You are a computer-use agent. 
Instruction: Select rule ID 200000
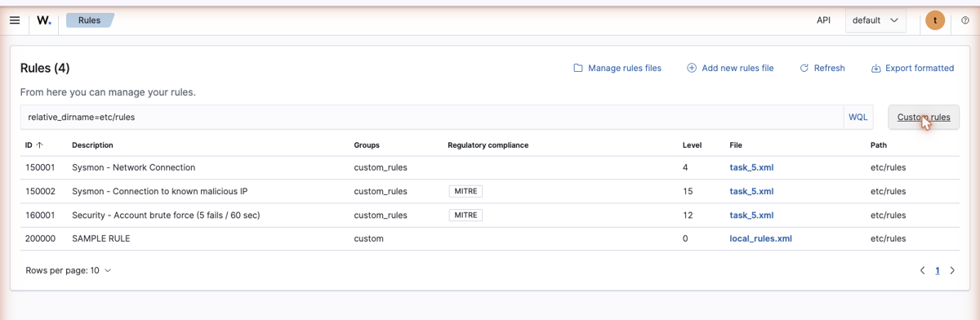[x=40, y=239]
